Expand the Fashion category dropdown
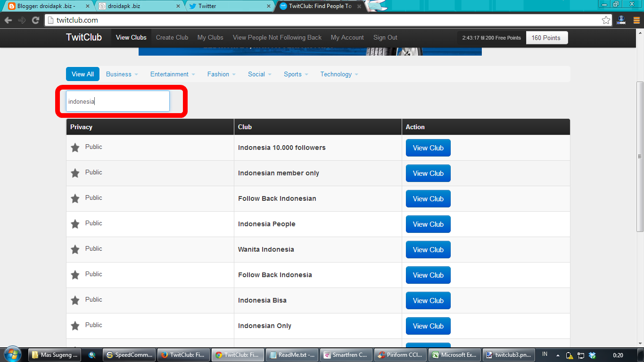Image resolution: width=644 pixels, height=362 pixels. click(x=222, y=74)
